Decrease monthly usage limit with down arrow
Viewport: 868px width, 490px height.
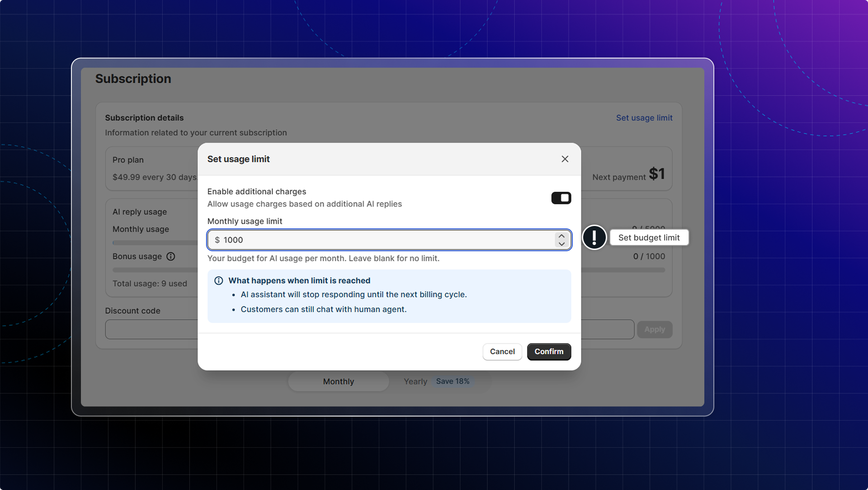(x=561, y=244)
